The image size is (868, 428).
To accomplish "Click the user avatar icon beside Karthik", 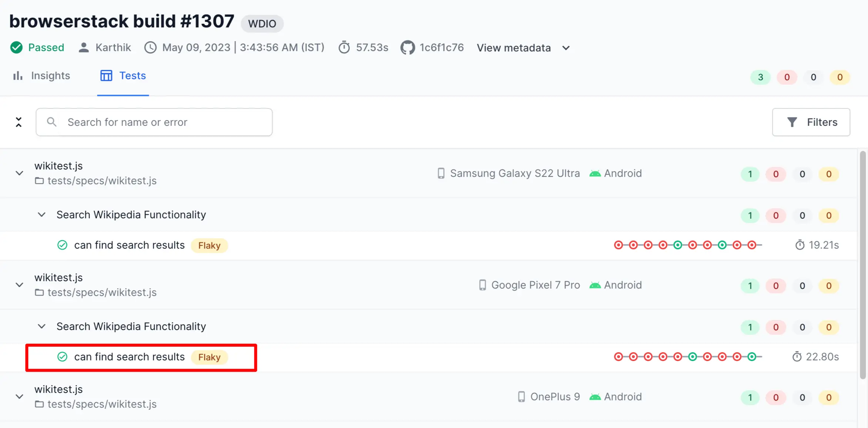I will 84,48.
